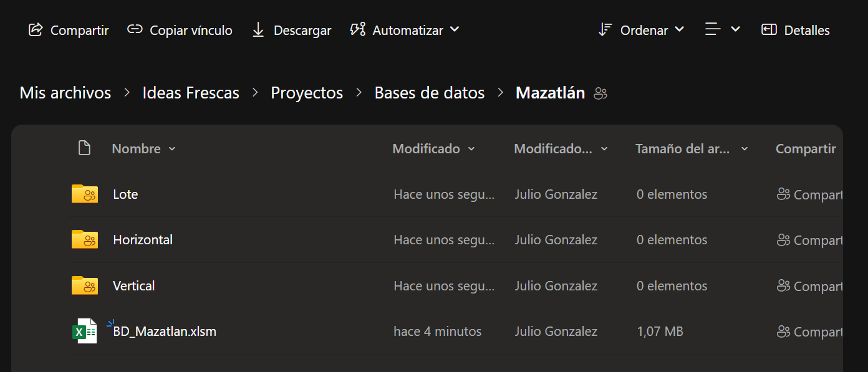The image size is (868, 372).
Task: Click the share status of BD_Mazatlan.xlsm
Action: click(809, 332)
